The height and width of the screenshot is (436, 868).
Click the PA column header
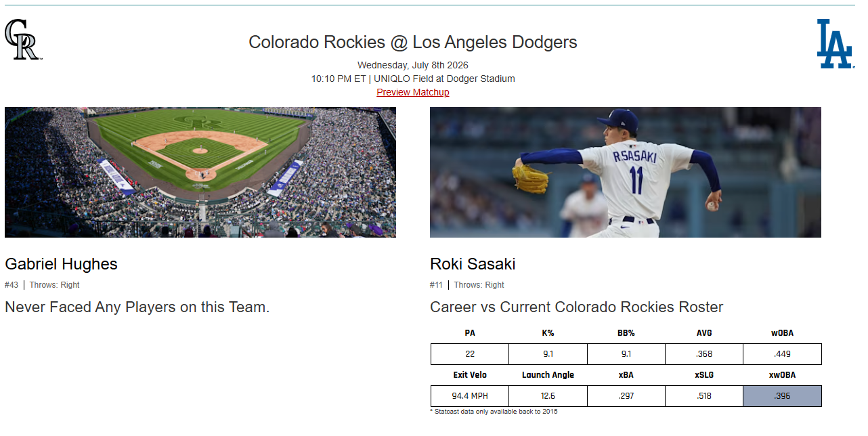[x=470, y=333]
